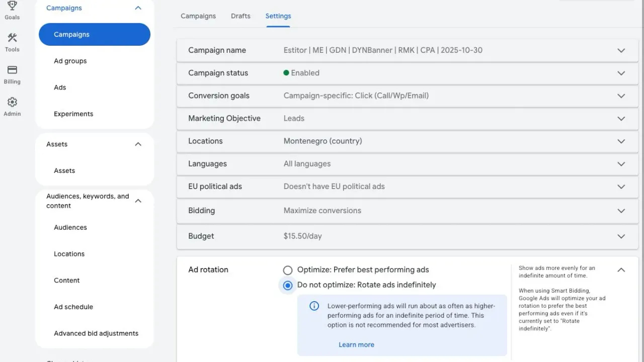This screenshot has height=362, width=644.
Task: Collapse the Assets sidebar section
Action: pos(138,144)
